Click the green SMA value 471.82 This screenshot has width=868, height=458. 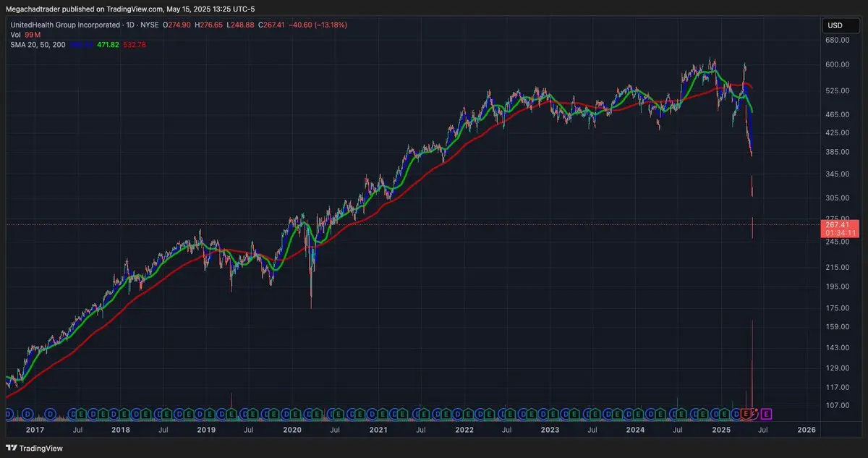[109, 45]
